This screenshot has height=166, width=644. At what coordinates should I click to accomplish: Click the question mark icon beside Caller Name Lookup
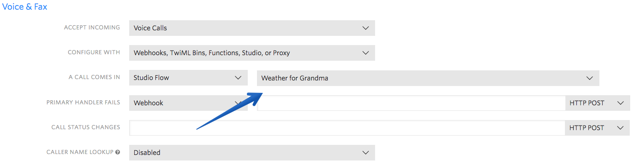click(x=118, y=152)
